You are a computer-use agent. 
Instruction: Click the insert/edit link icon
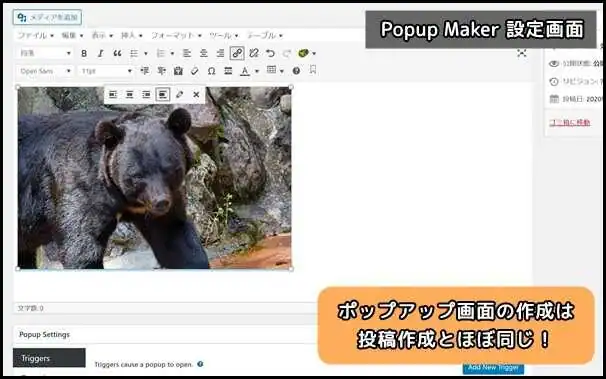pyautogui.click(x=237, y=53)
